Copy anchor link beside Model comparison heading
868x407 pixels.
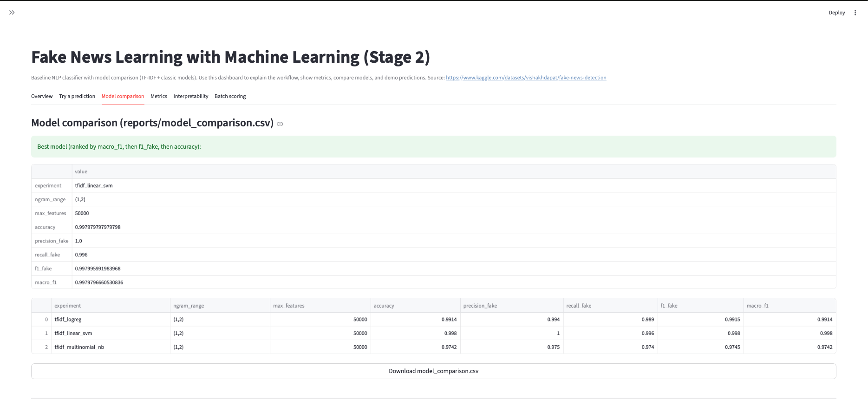[x=280, y=124]
